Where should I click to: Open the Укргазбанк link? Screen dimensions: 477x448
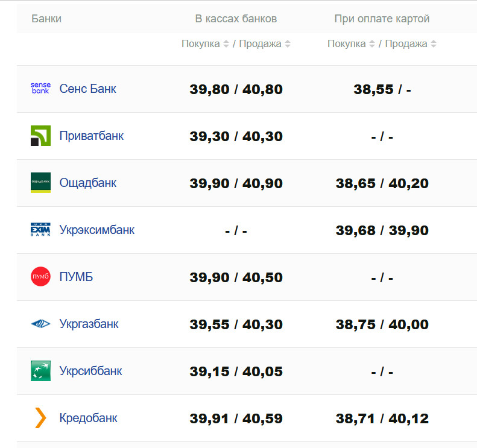click(89, 324)
